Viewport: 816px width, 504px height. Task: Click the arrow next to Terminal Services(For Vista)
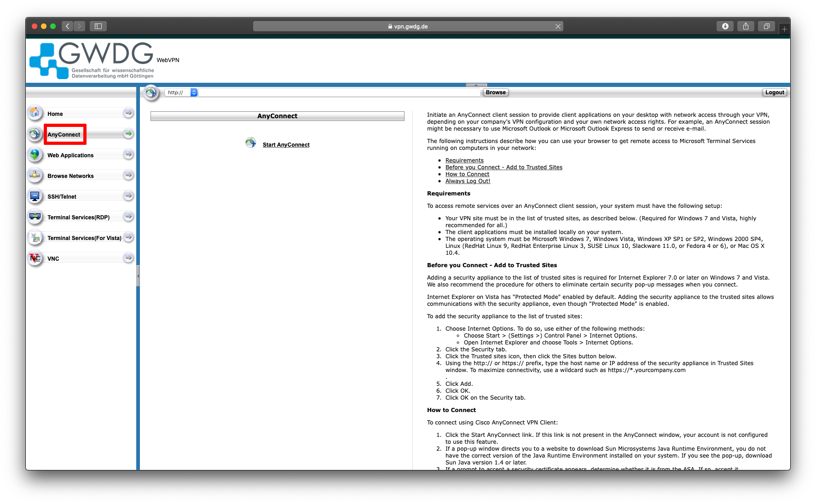click(x=128, y=237)
